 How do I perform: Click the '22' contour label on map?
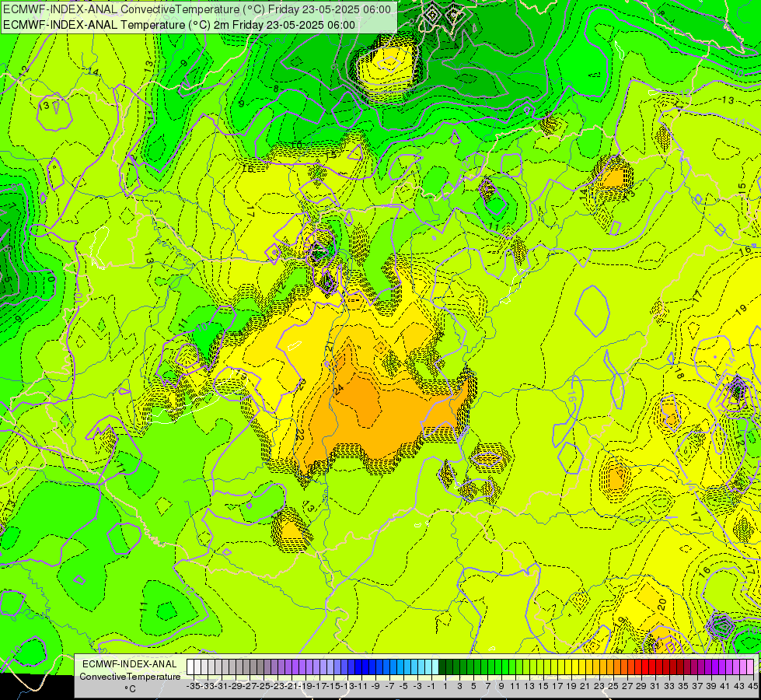(x=299, y=435)
